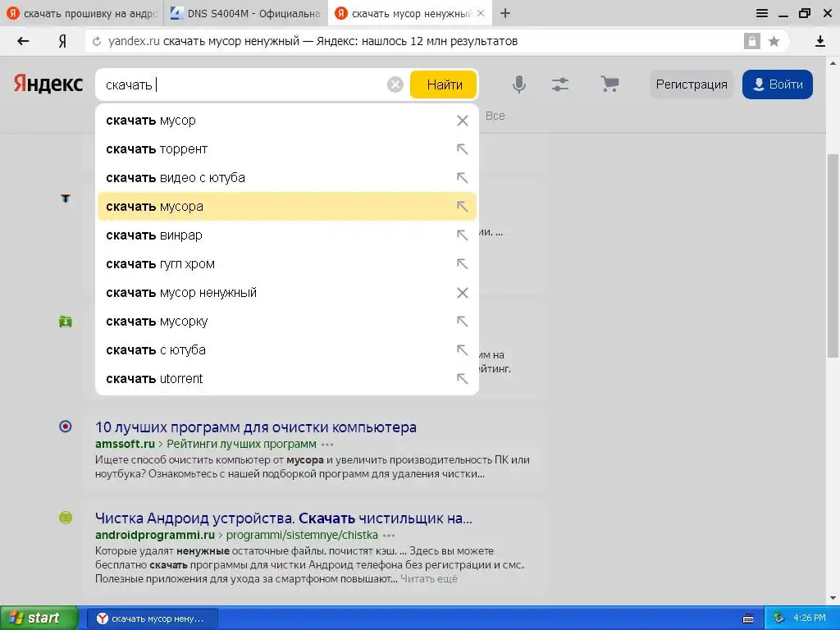Remove 'скачать мусор' suggestion with its X

coord(463,121)
